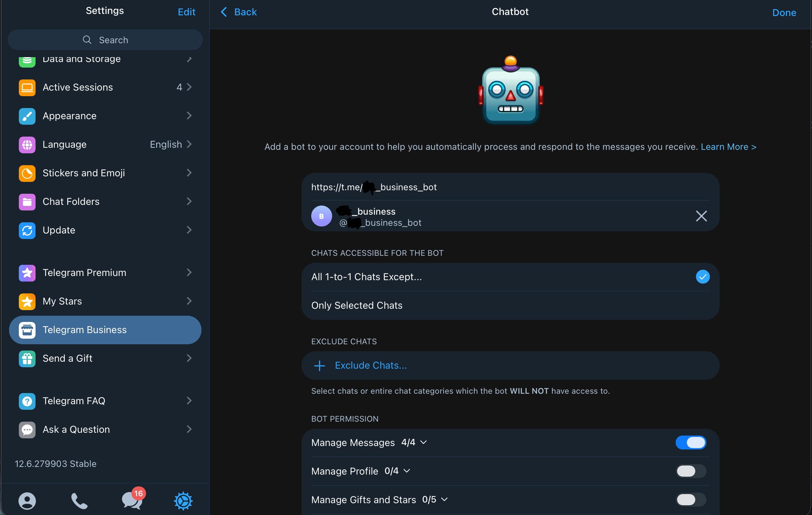Click the bot avatar with letter B
The image size is (812, 515).
pyautogui.click(x=321, y=216)
